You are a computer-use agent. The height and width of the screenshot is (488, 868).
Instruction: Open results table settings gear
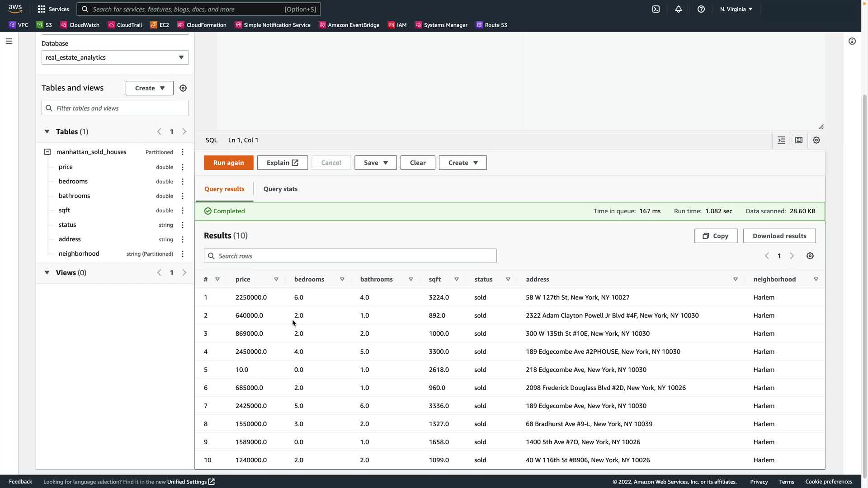click(x=810, y=256)
